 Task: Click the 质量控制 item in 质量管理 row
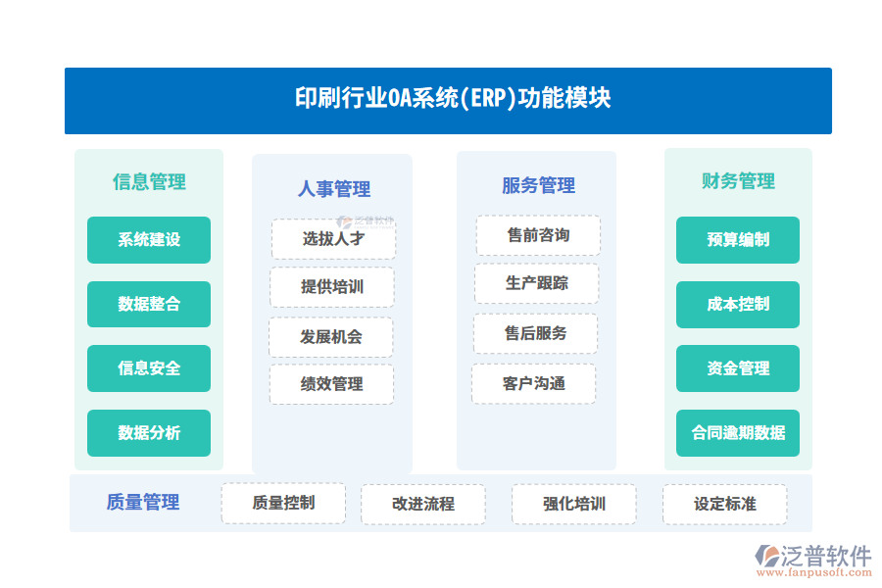click(283, 504)
